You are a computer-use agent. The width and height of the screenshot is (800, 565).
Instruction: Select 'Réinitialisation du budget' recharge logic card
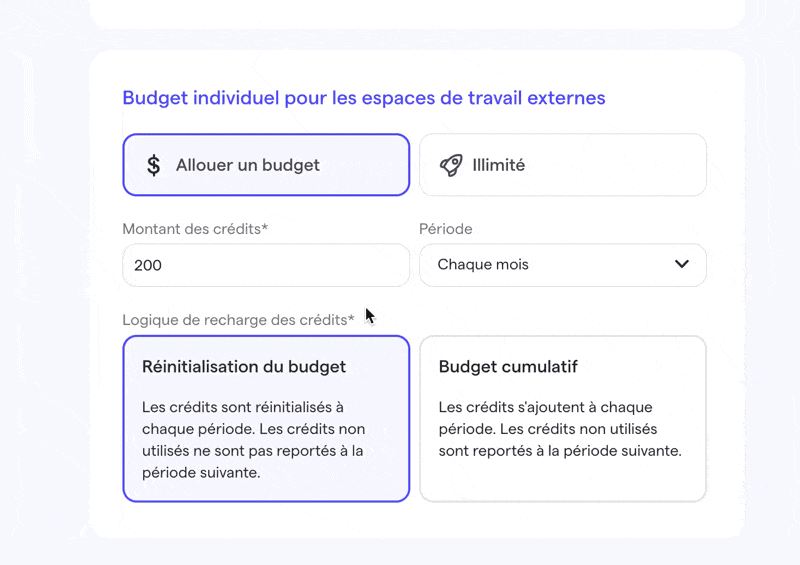(x=266, y=418)
